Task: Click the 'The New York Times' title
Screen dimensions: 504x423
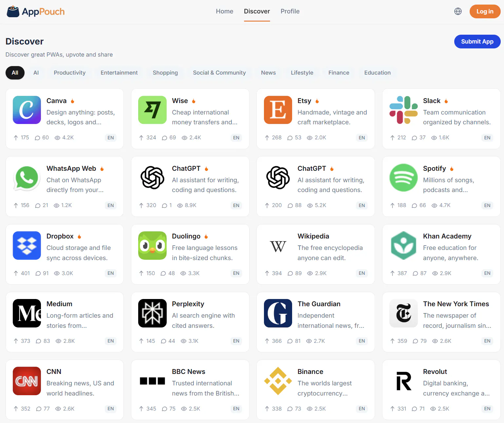Action: pos(456,304)
